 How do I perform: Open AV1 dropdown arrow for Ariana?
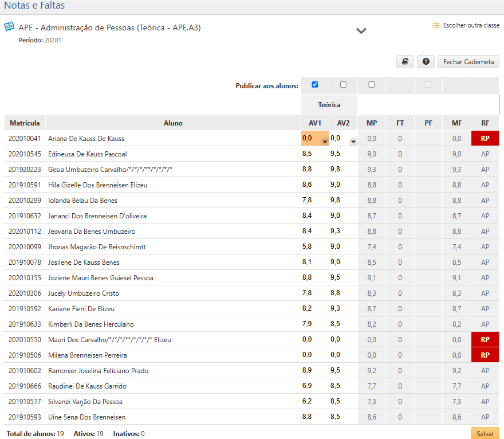coord(325,142)
